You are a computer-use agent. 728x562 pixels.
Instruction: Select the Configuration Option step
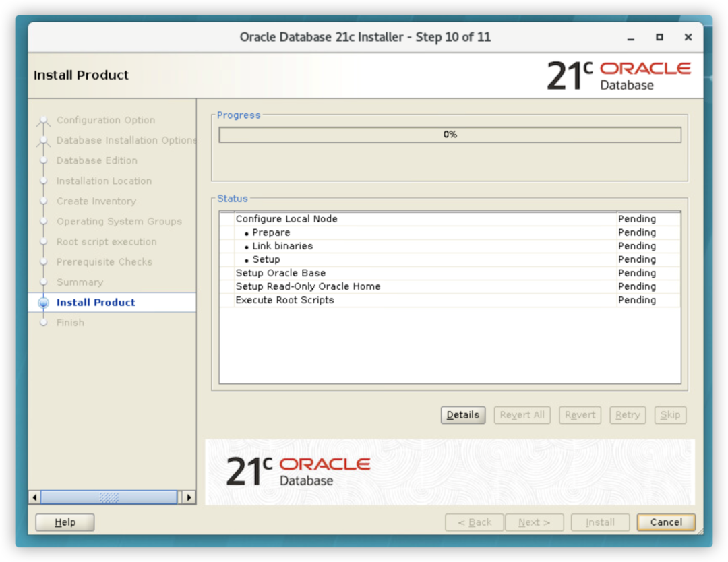[106, 120]
